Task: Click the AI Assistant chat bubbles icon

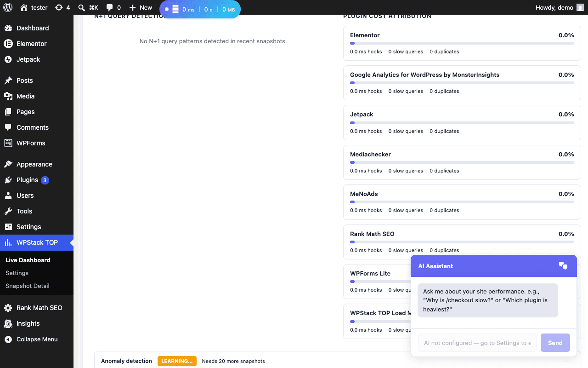Action: tap(563, 266)
